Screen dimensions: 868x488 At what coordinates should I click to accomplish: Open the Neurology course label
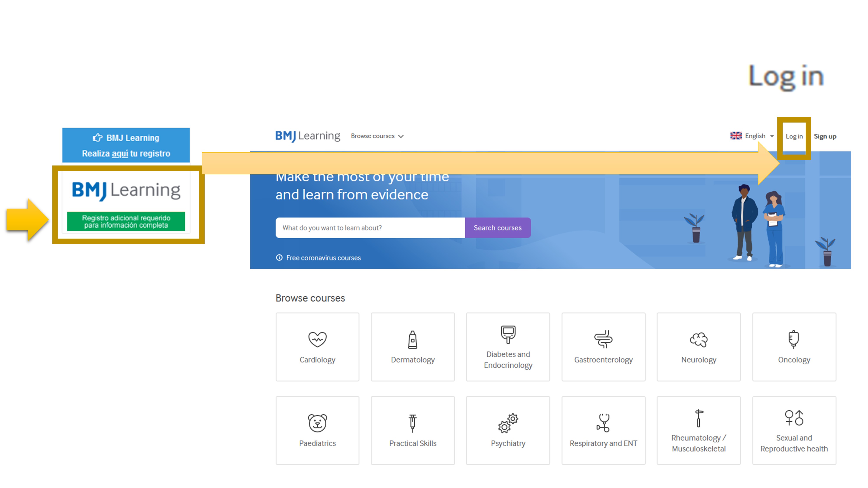[699, 360]
